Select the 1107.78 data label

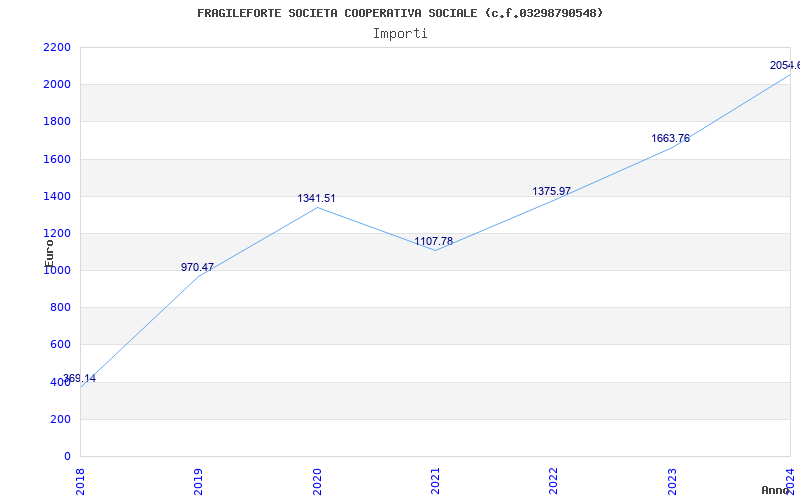(x=434, y=241)
